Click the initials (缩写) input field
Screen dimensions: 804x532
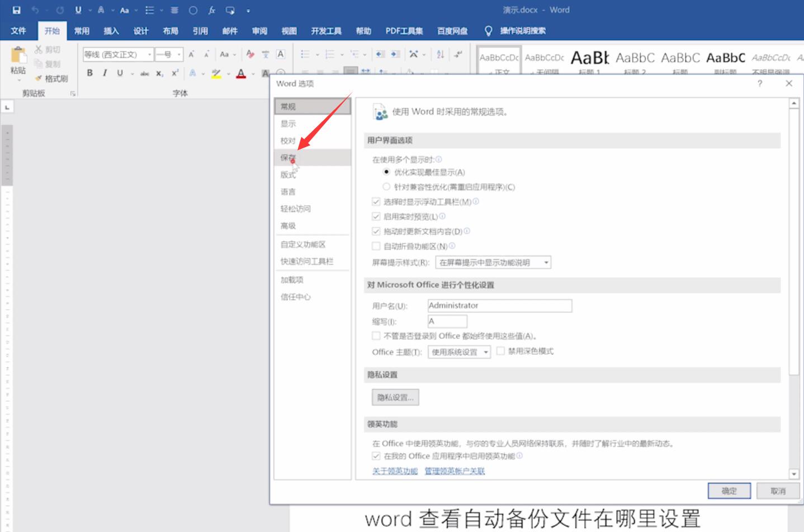[x=447, y=321]
